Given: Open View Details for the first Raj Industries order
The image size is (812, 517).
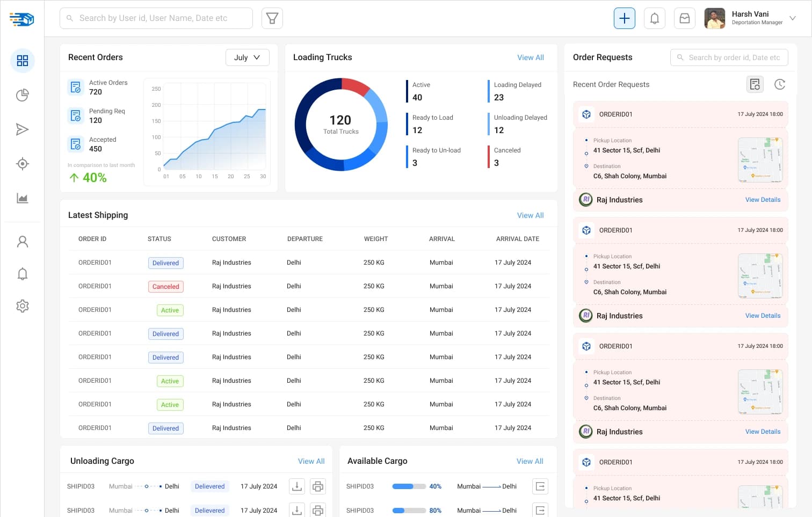Looking at the screenshot, I should [x=763, y=199].
